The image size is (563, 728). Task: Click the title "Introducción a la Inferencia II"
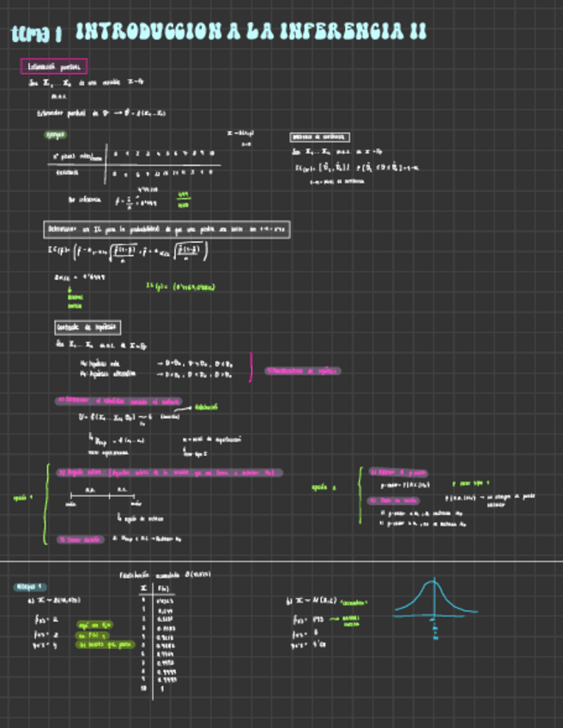(x=251, y=33)
